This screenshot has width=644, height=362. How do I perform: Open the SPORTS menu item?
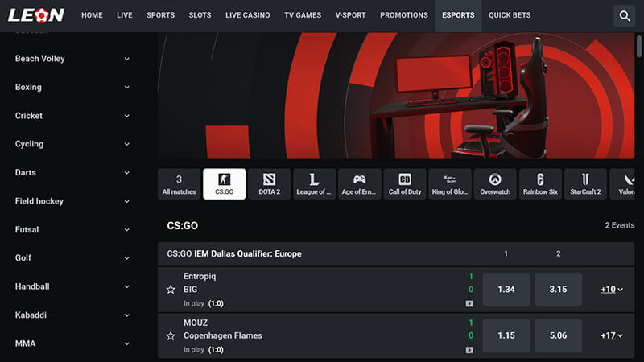click(x=160, y=15)
